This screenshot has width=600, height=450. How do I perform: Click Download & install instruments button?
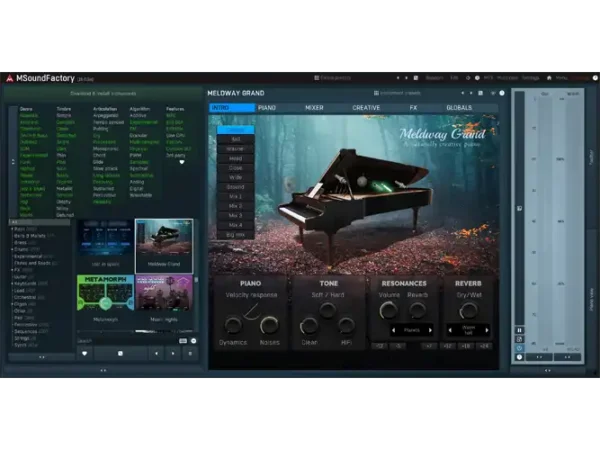click(103, 93)
